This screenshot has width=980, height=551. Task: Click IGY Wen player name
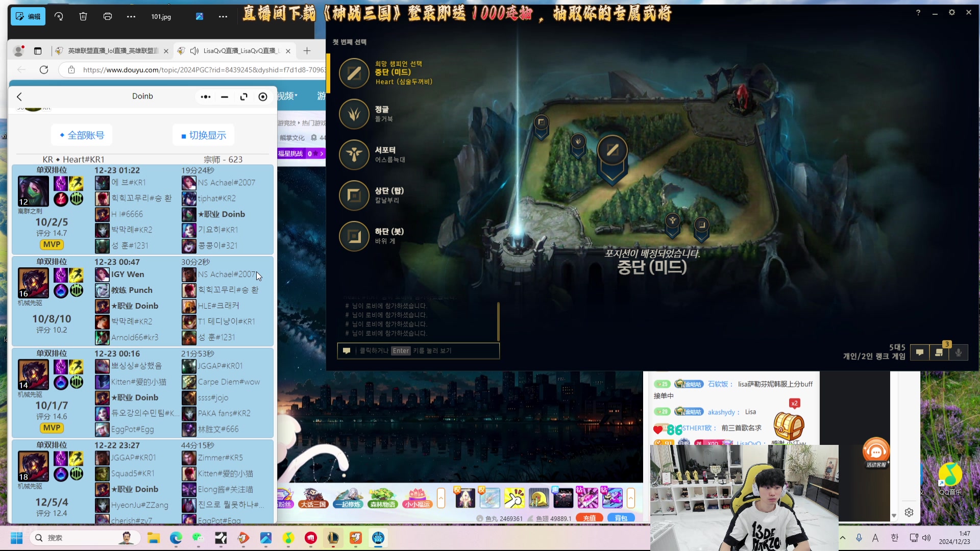(128, 274)
